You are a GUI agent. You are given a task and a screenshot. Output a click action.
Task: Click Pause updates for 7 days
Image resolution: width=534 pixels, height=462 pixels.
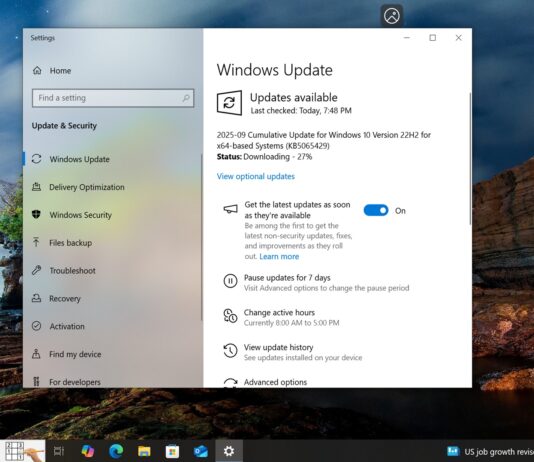287,278
